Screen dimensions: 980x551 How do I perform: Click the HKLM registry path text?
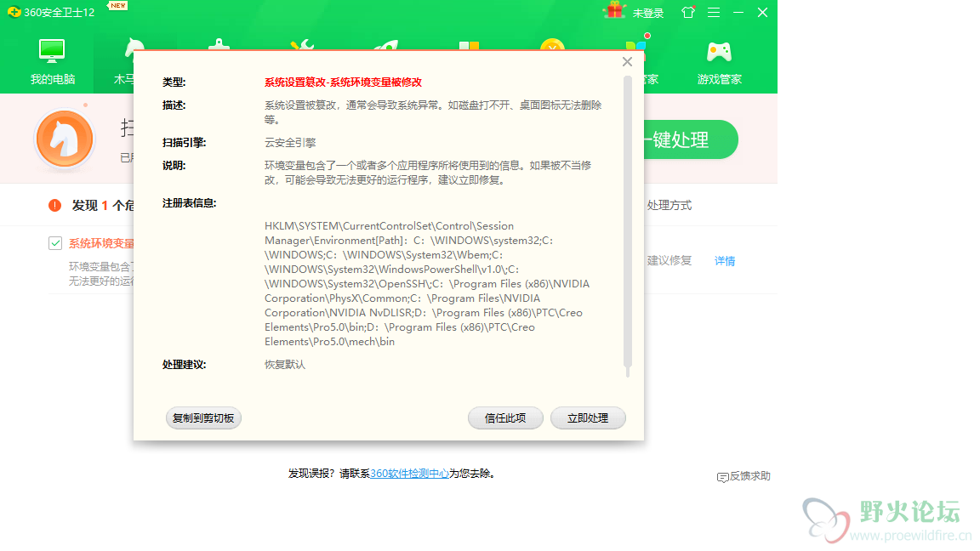click(427, 284)
